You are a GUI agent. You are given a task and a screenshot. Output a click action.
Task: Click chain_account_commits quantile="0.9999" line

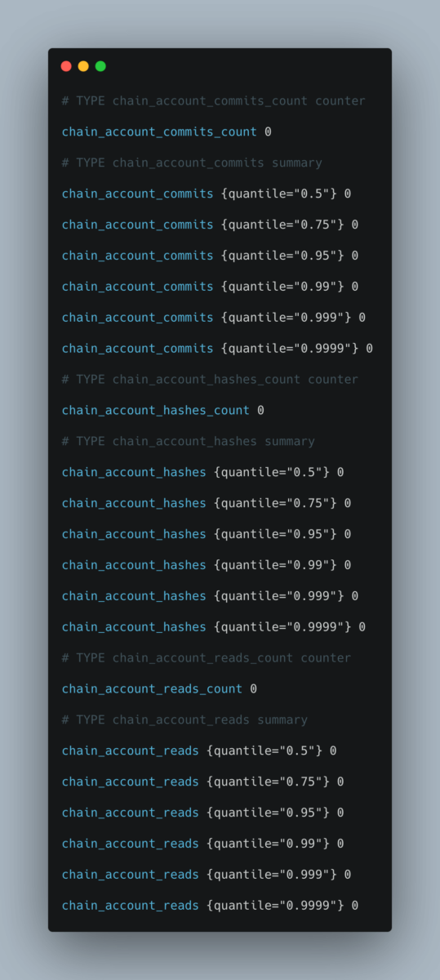pos(217,349)
